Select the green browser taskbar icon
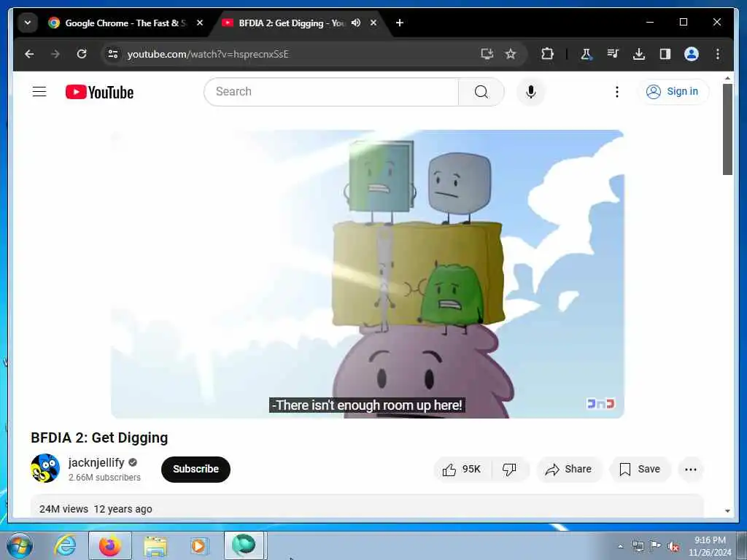The width and height of the screenshot is (747, 560). 244,545
